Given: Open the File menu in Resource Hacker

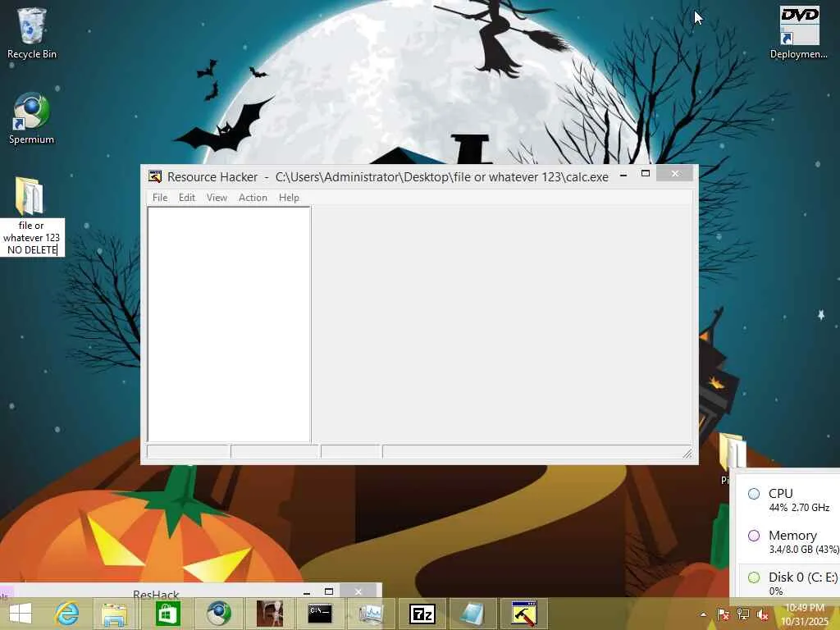Looking at the screenshot, I should (x=160, y=198).
